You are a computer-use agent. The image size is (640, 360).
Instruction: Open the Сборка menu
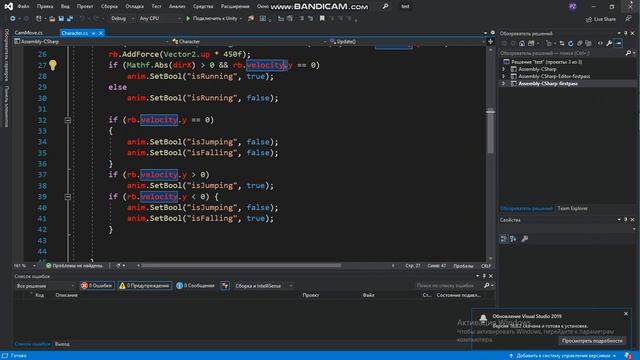[x=109, y=7]
